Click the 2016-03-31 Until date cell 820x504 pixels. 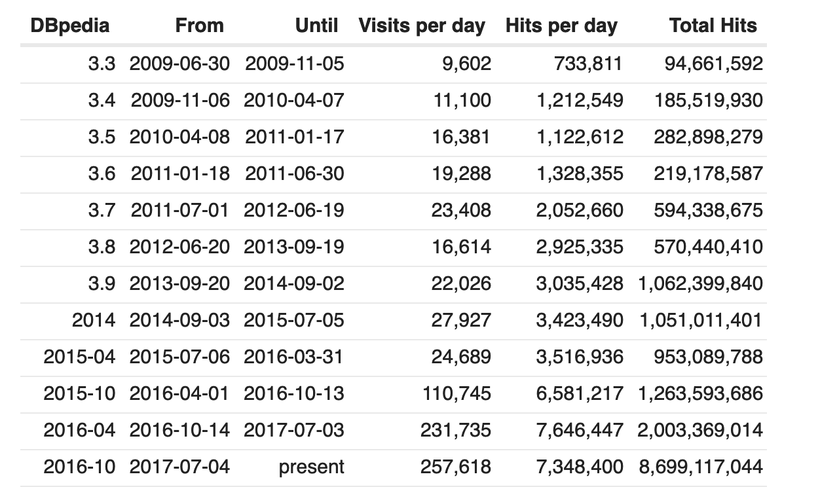(x=293, y=357)
